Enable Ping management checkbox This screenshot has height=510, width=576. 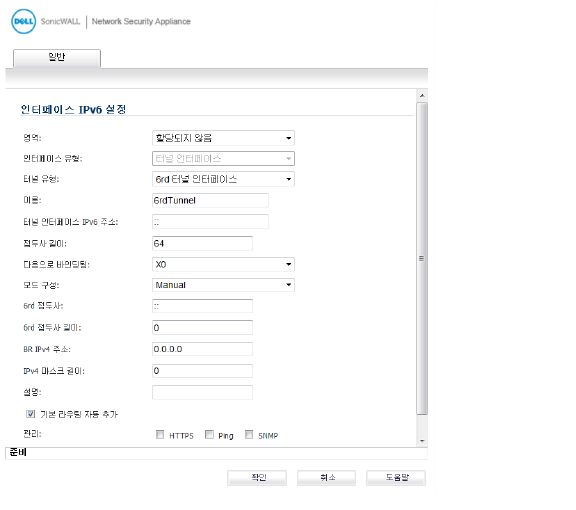coord(209,435)
